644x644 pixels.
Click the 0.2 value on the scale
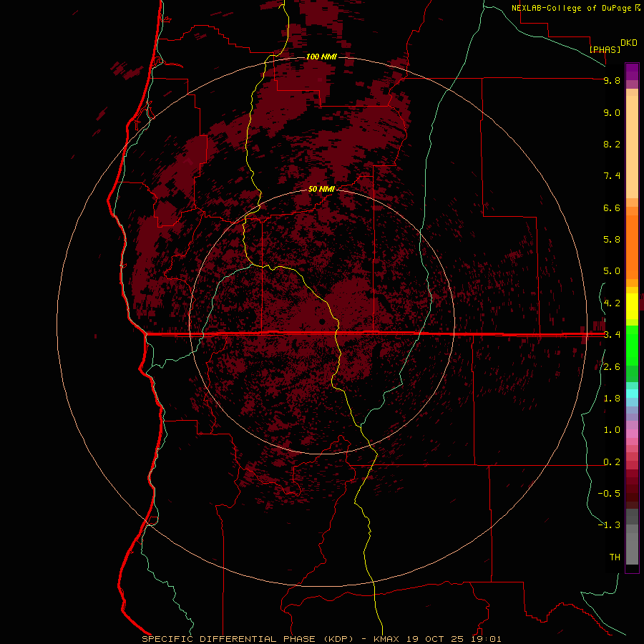point(612,462)
